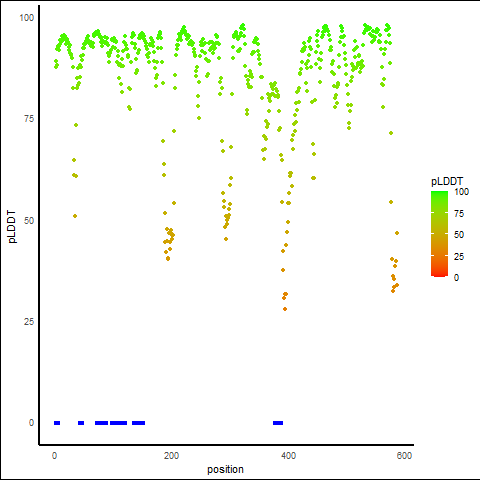The width and height of the screenshot is (480, 480).
Task: Click the pLDDT color gradient legend bar
Action: [439, 234]
